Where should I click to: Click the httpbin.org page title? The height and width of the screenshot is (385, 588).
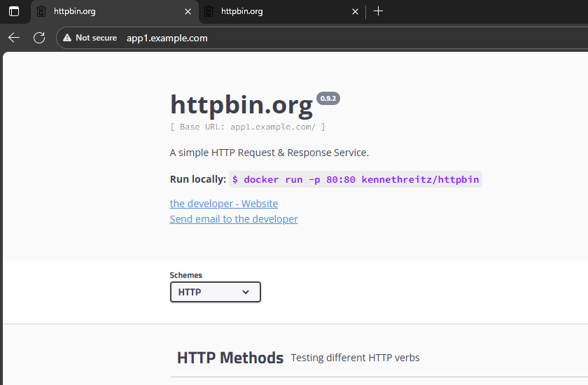tap(241, 105)
